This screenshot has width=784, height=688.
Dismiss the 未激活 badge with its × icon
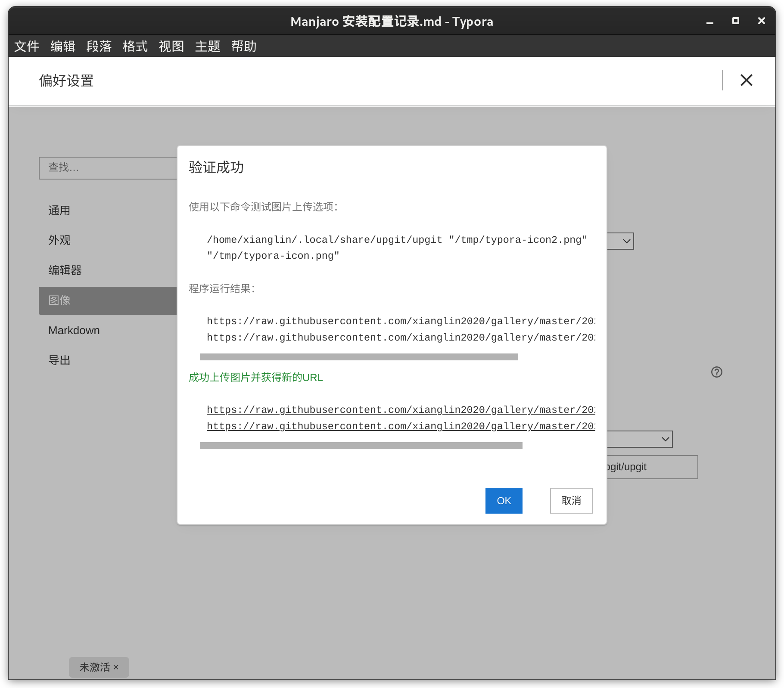(116, 667)
